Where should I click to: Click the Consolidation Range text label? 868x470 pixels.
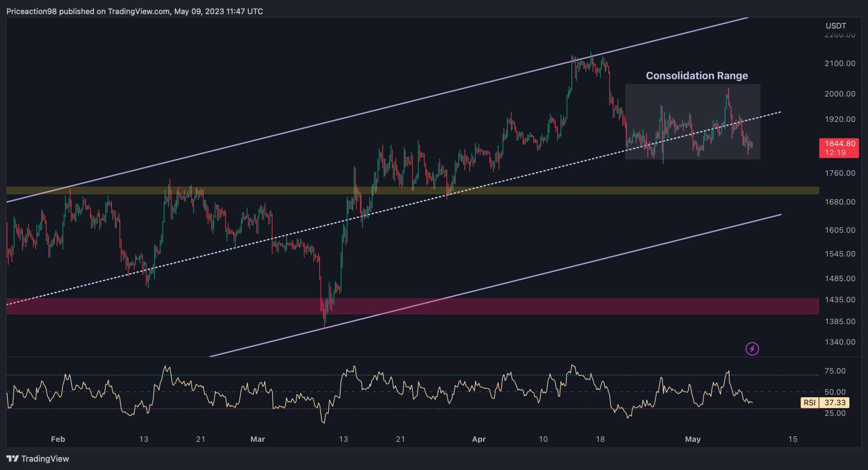click(696, 76)
